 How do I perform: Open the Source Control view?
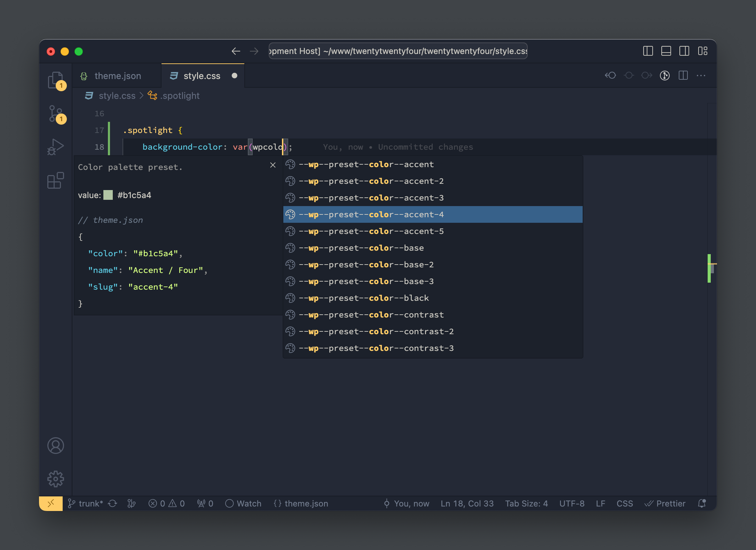[55, 114]
